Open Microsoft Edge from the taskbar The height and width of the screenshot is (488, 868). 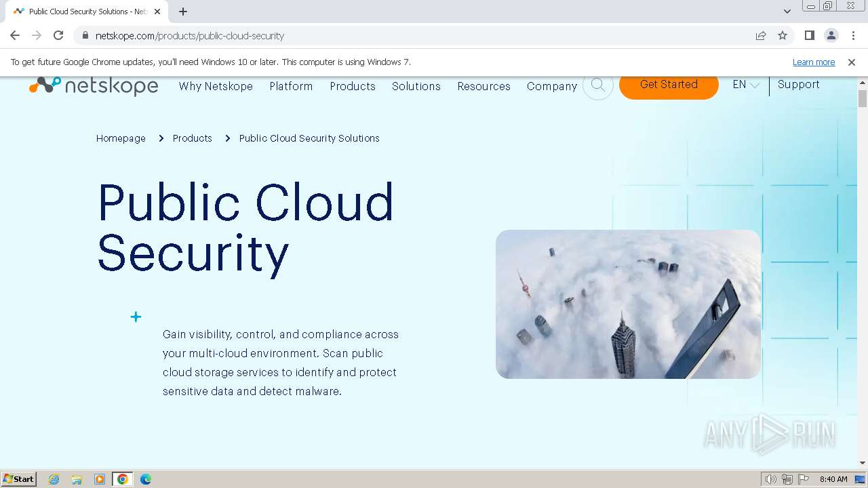(146, 479)
